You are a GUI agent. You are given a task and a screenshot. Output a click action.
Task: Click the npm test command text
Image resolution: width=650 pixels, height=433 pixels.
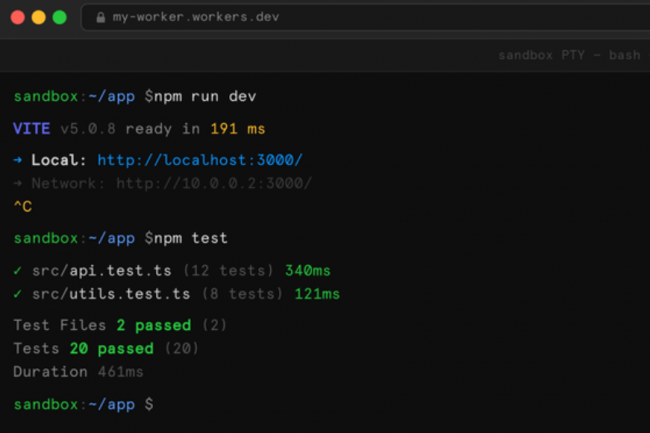(191, 238)
